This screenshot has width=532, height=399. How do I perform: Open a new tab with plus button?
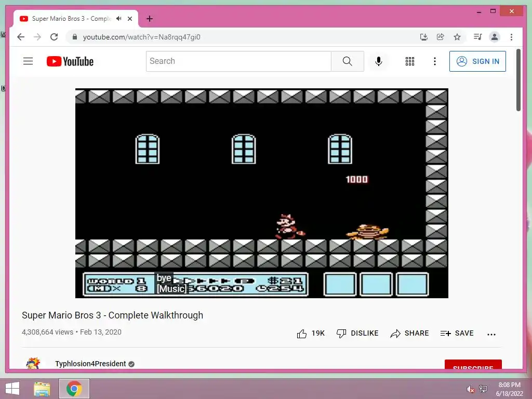(x=150, y=19)
